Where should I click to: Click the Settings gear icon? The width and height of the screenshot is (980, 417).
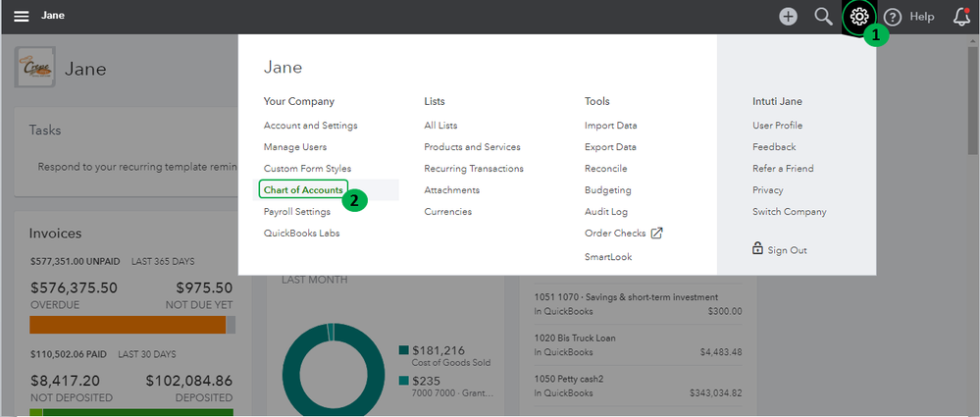point(859,17)
